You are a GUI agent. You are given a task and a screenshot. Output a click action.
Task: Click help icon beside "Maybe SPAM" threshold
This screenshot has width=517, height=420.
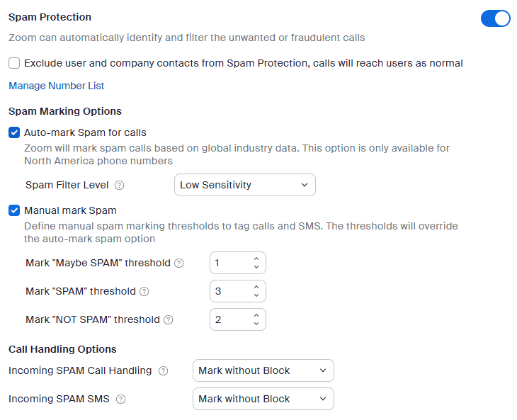pos(179,263)
